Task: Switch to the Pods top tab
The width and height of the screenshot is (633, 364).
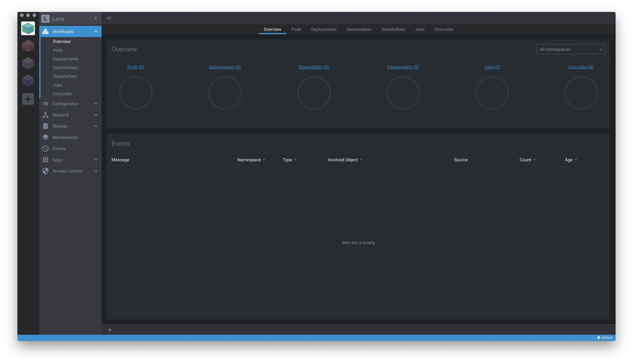Action: coord(296,29)
